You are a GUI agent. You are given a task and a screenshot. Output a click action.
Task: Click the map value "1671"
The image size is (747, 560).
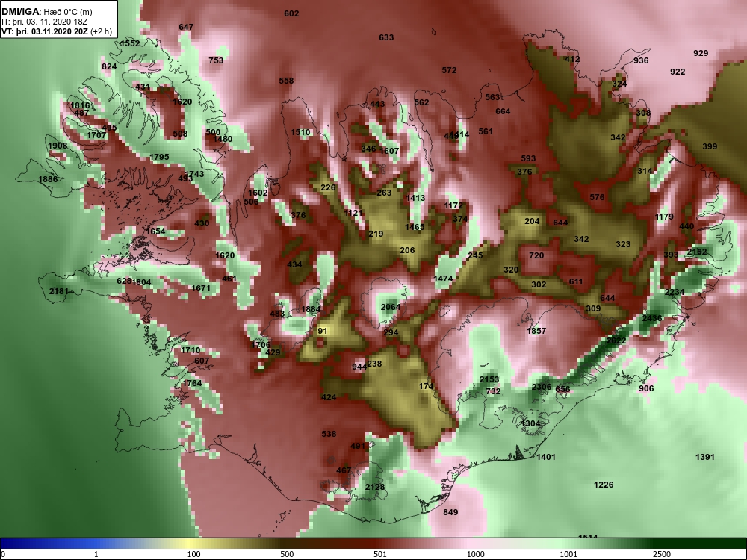(200, 288)
